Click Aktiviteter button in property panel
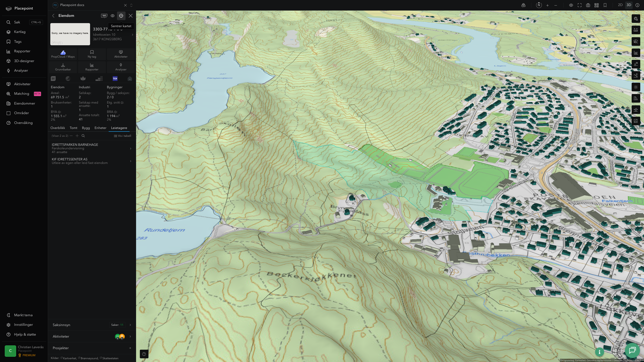The image size is (644, 362). pos(121,54)
